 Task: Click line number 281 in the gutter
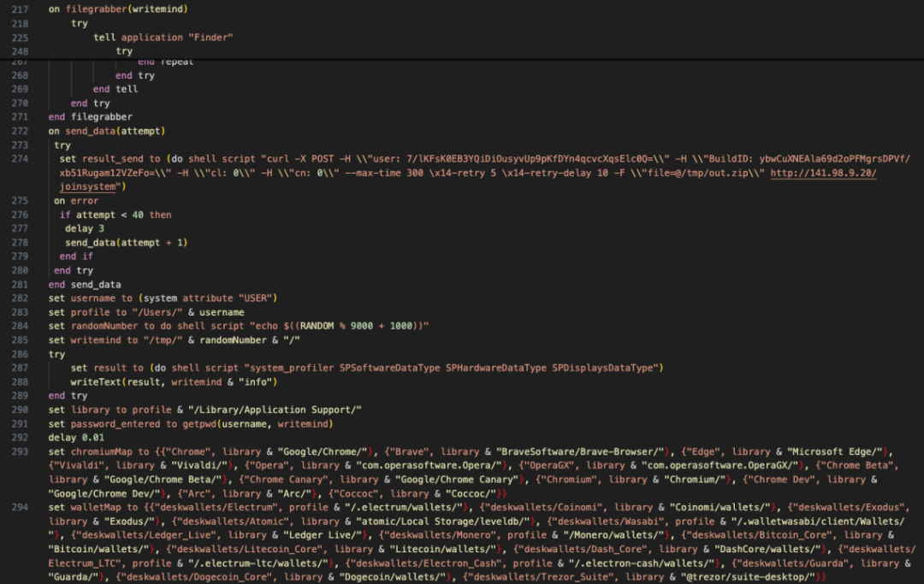click(20, 285)
